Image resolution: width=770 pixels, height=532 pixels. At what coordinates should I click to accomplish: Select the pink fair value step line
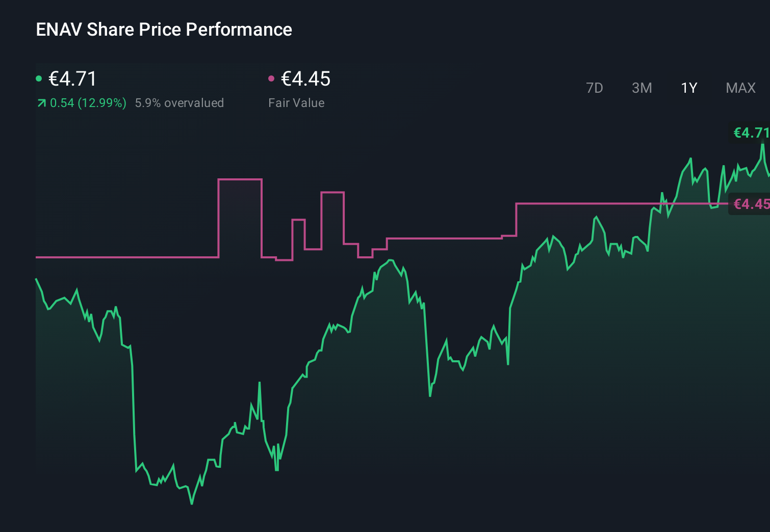click(x=127, y=258)
